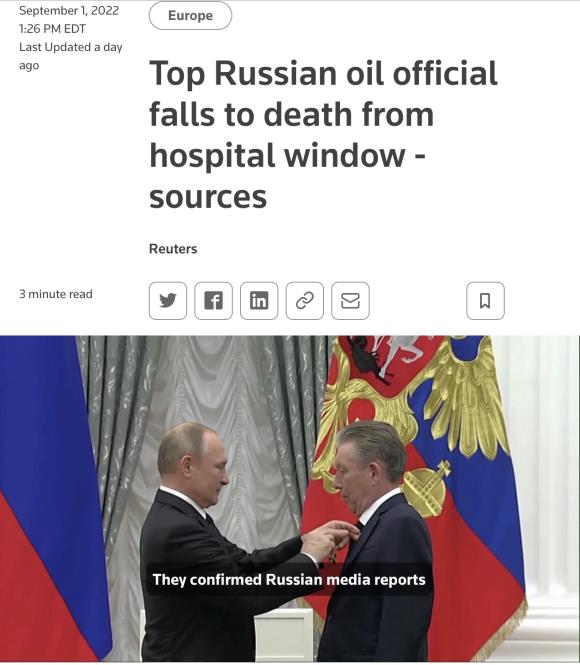Bookmark this article
This screenshot has width=580, height=665.
pyautogui.click(x=485, y=301)
